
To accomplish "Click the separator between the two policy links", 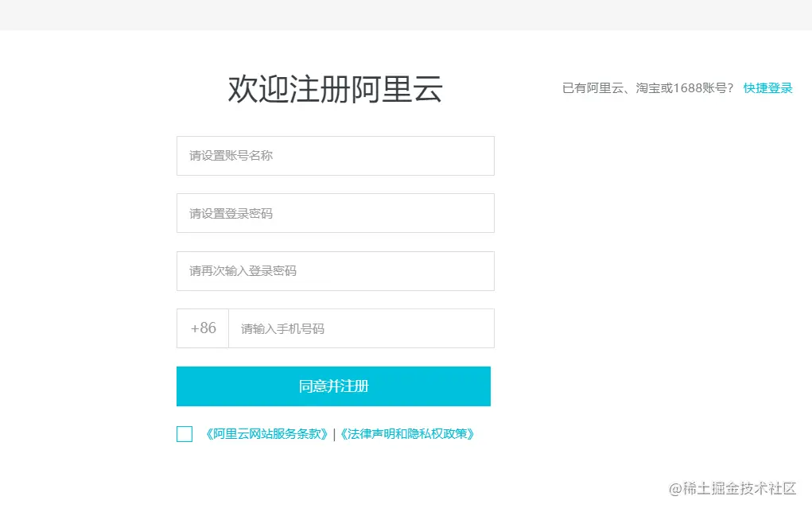I will point(334,434).
